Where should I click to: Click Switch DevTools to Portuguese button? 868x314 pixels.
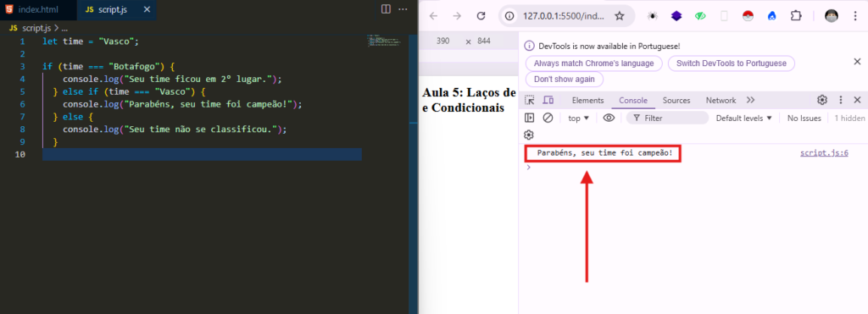click(732, 63)
